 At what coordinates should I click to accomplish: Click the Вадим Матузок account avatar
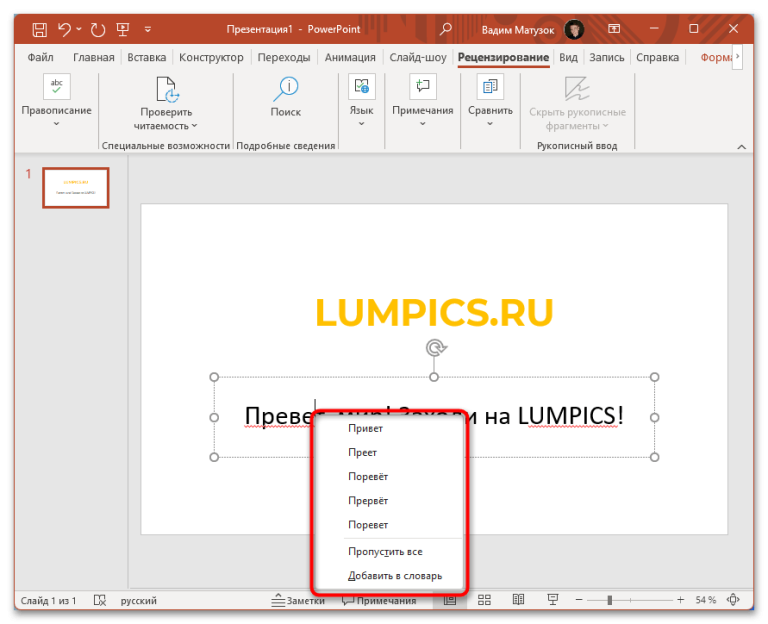click(574, 29)
